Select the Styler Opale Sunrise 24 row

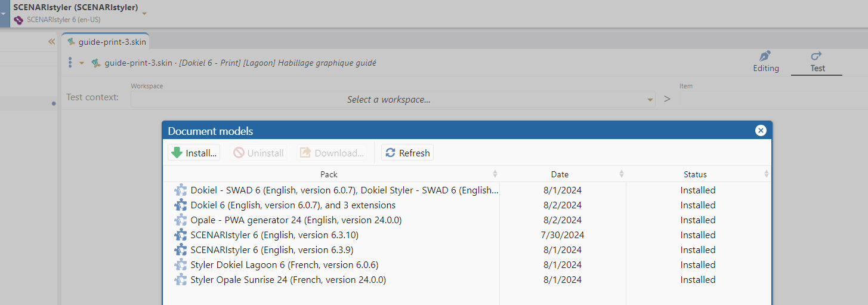[x=467, y=280]
